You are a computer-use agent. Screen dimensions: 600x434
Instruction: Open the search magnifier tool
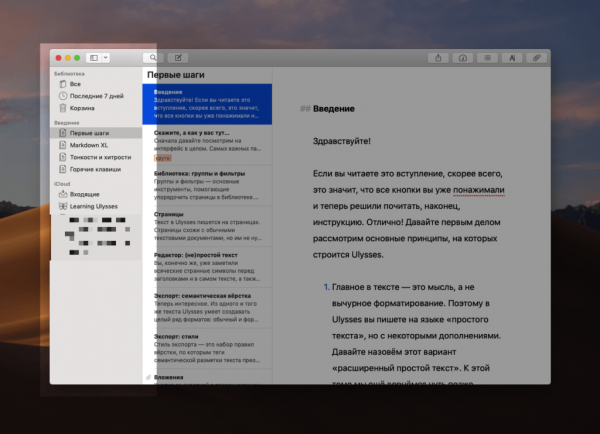coord(153,58)
